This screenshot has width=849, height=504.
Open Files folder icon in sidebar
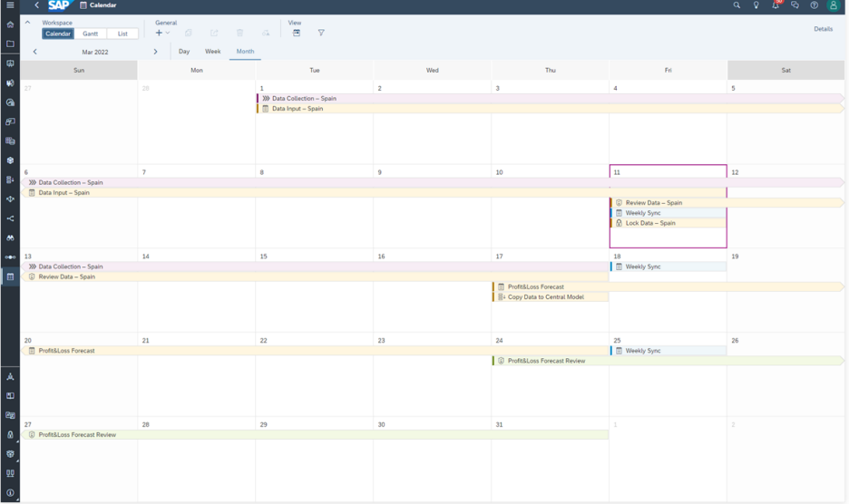click(10, 44)
